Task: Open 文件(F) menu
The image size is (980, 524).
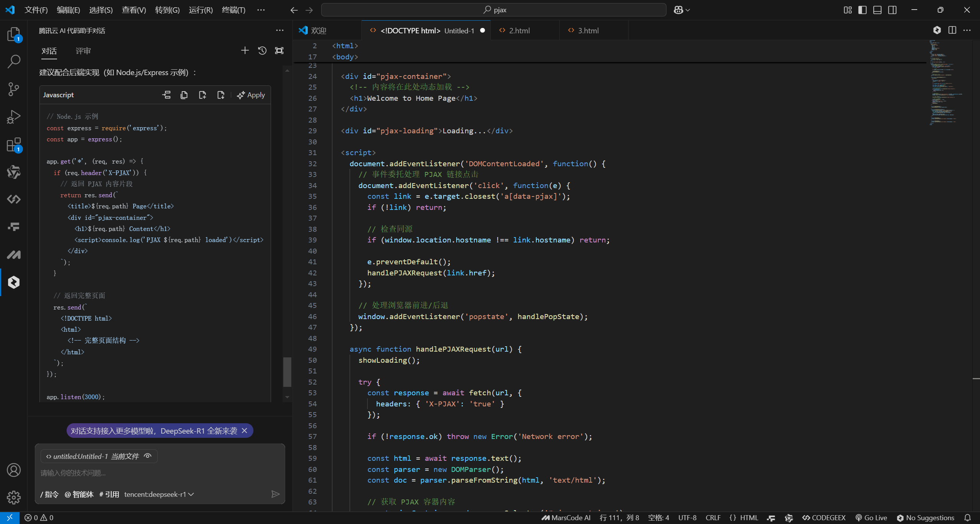Action: pos(36,10)
